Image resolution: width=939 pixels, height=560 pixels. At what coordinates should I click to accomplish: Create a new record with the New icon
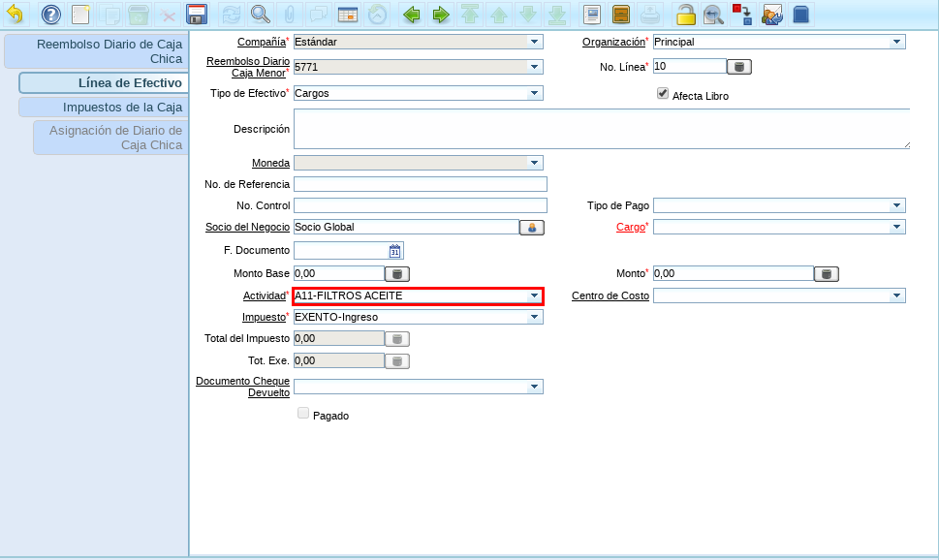click(80, 14)
